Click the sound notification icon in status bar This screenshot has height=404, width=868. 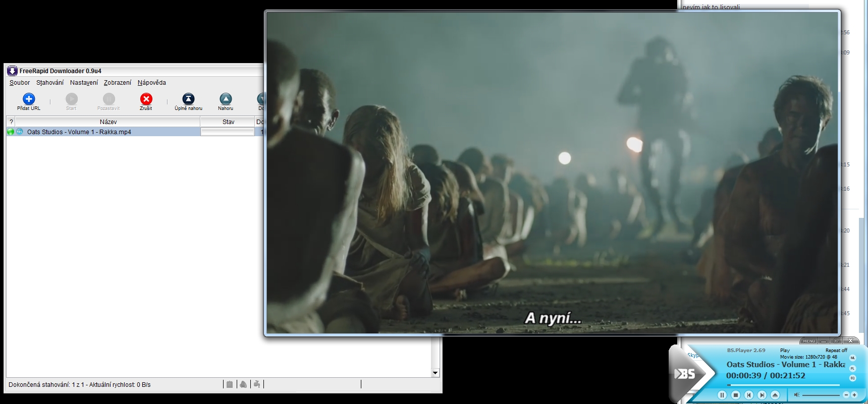[x=243, y=384]
